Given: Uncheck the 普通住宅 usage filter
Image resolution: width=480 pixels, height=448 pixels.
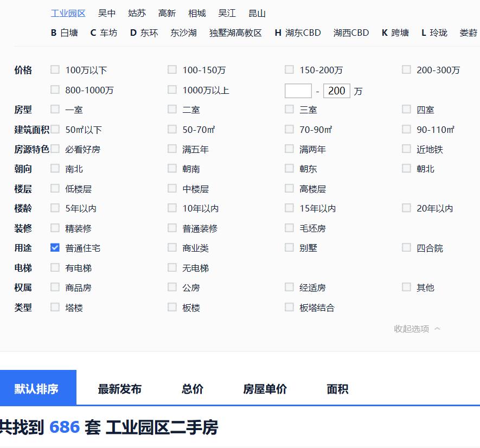Looking at the screenshot, I should tap(55, 247).
